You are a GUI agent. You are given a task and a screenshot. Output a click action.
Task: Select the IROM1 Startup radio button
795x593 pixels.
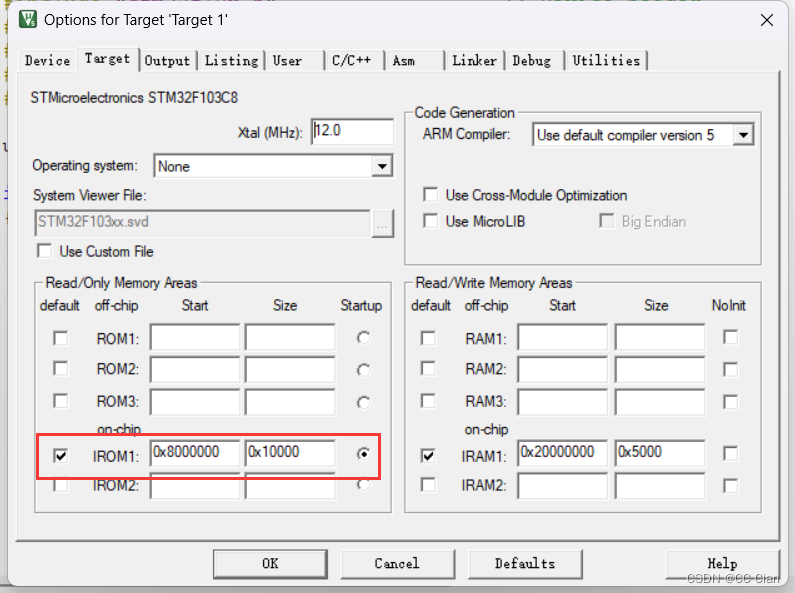click(x=363, y=454)
